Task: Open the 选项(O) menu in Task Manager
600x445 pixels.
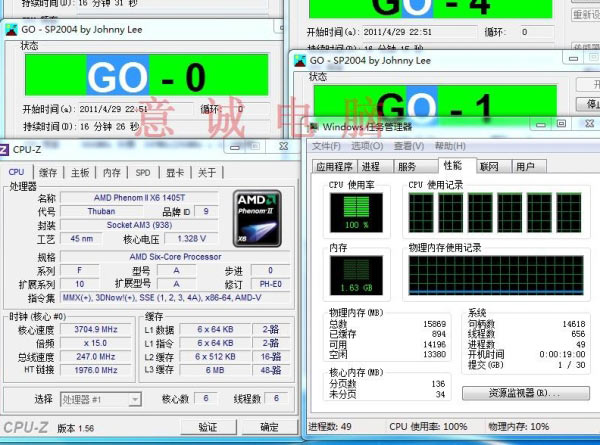Action: point(367,146)
